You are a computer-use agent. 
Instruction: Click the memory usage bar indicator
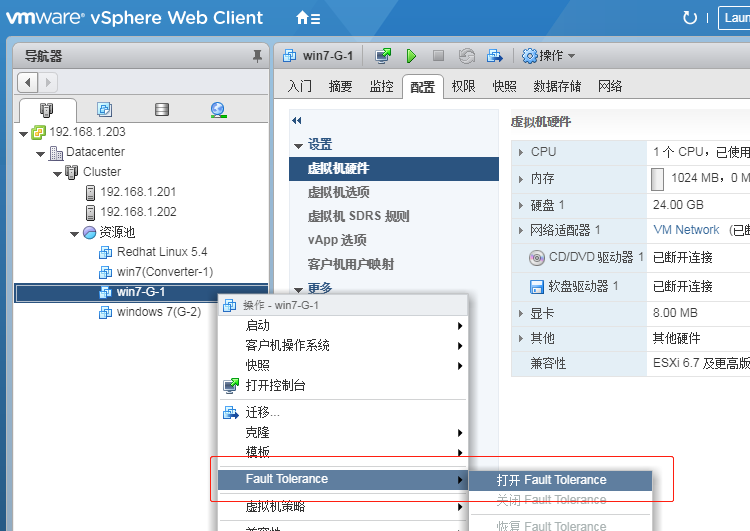(657, 179)
